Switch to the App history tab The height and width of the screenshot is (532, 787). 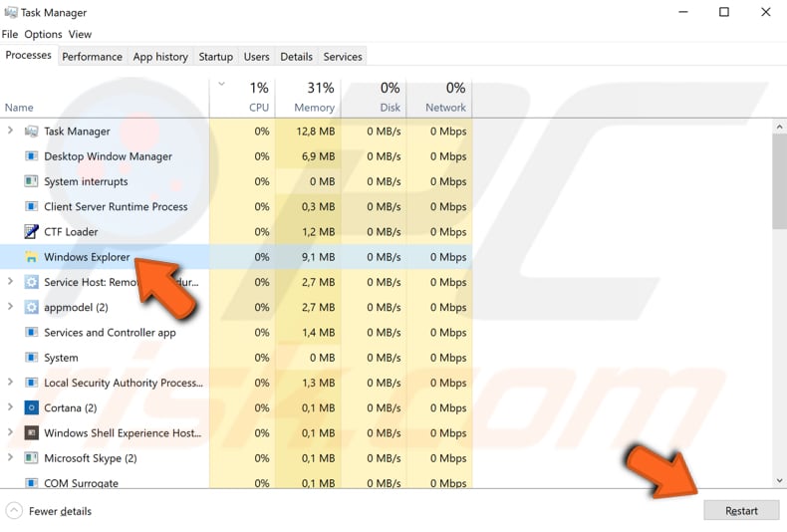coord(160,57)
